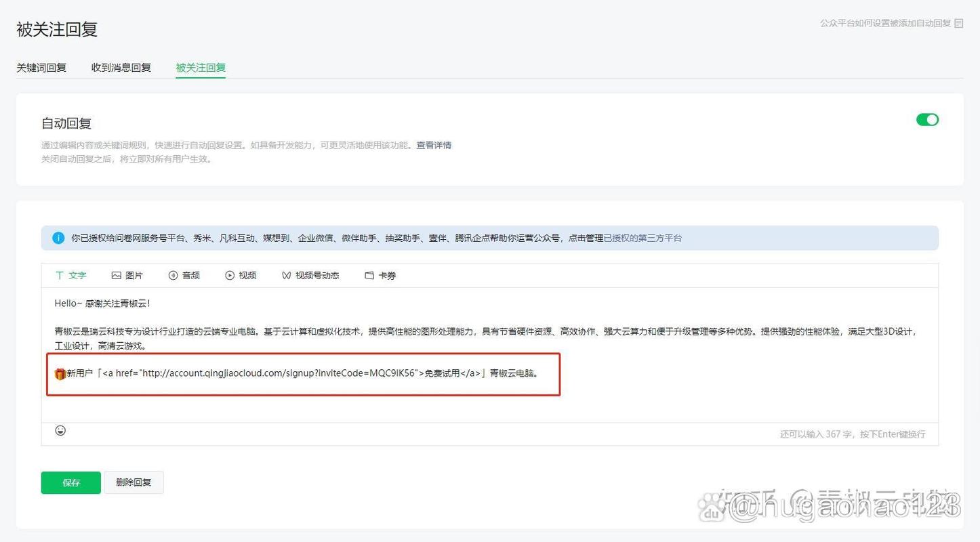Click the 保存 save button

pyautogui.click(x=70, y=482)
